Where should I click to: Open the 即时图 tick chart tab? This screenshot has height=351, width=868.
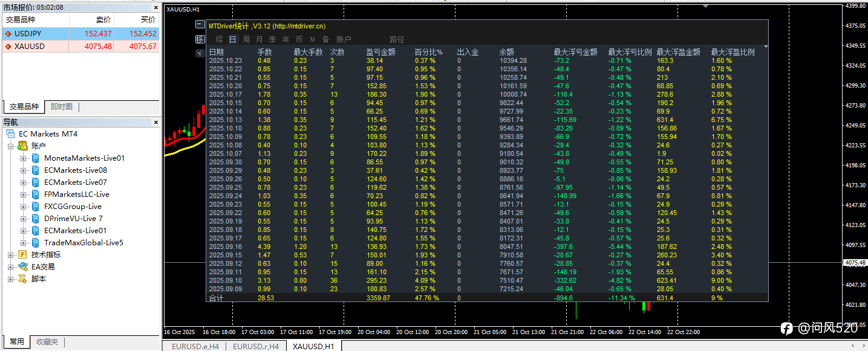tap(62, 107)
